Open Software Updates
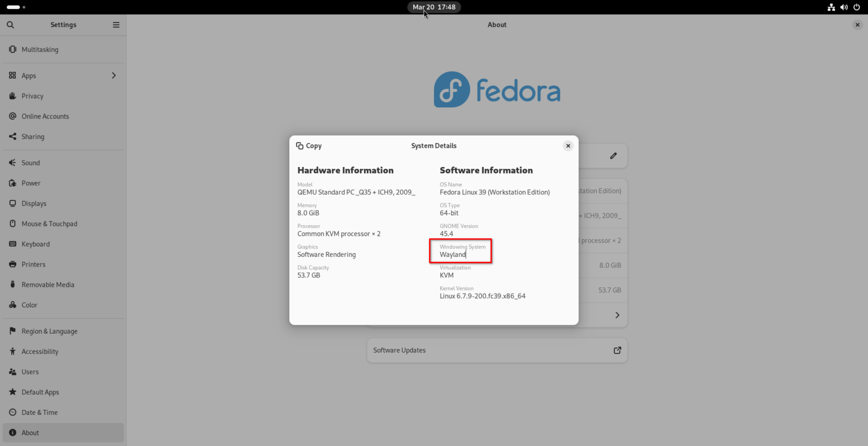The height and width of the screenshot is (446, 868). pos(497,350)
